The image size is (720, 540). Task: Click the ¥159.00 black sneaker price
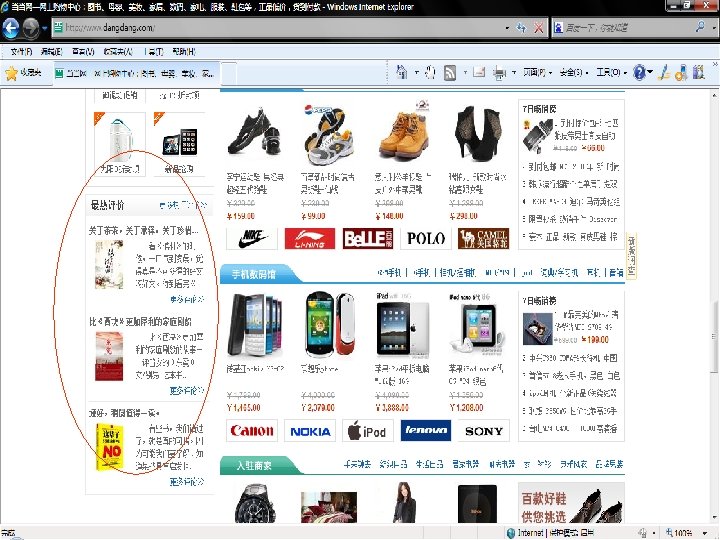[241, 216]
